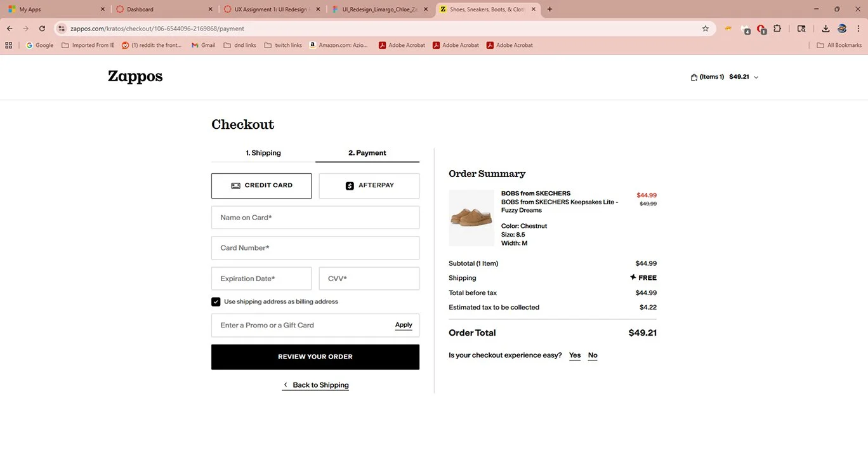This screenshot has height=467, width=868.
Task: Focus the Card Number field
Action: click(x=315, y=248)
